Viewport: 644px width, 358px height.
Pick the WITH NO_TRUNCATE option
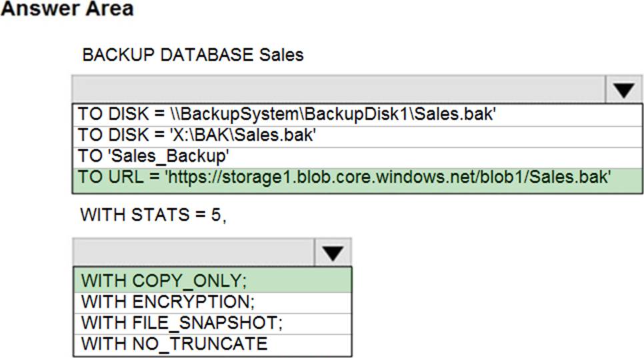pos(174,344)
